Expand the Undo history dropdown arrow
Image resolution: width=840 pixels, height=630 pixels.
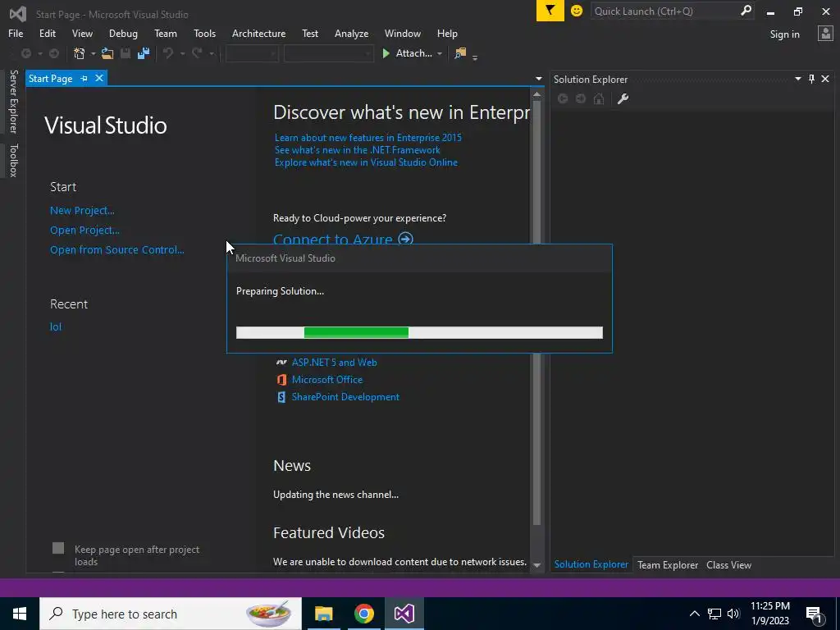pos(182,53)
